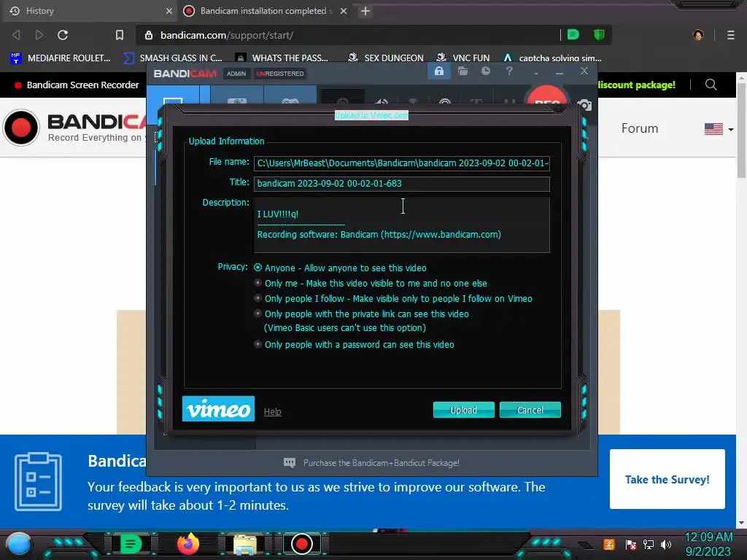The width and height of the screenshot is (747, 560).
Task: Switch to Bandicam taskbar icon
Action: click(301, 544)
